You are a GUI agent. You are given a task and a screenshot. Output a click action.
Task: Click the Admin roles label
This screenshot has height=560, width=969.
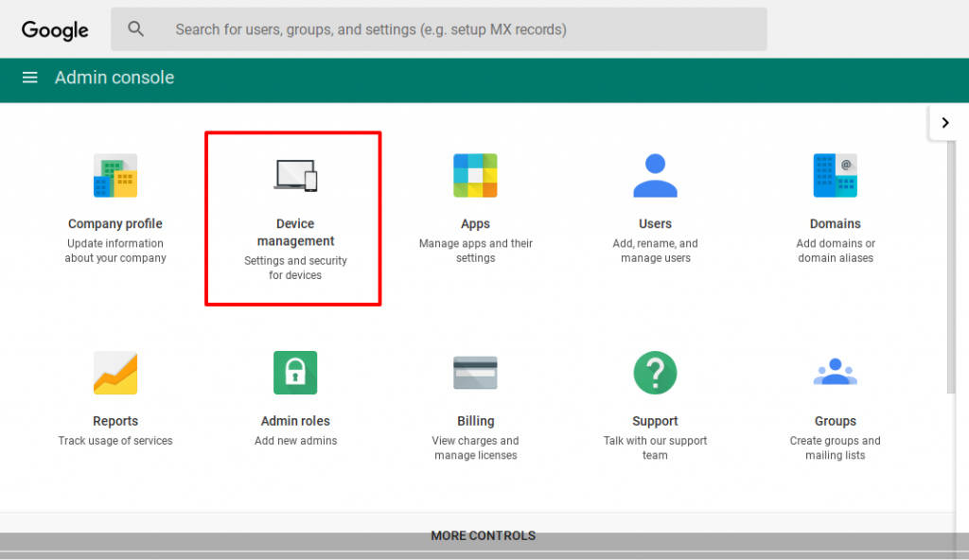click(x=295, y=421)
